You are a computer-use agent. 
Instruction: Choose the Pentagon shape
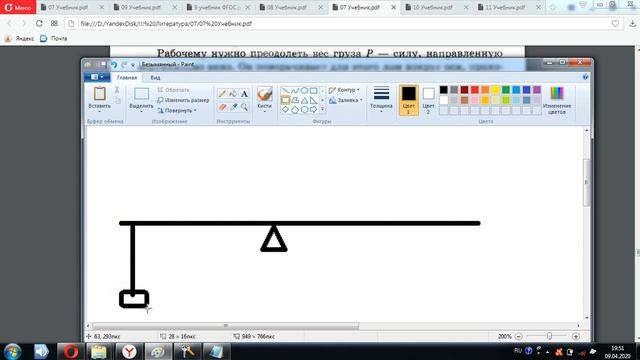[x=295, y=109]
